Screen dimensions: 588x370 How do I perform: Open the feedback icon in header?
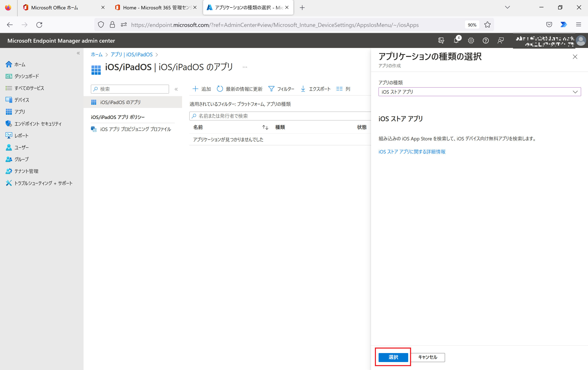tap(501, 40)
